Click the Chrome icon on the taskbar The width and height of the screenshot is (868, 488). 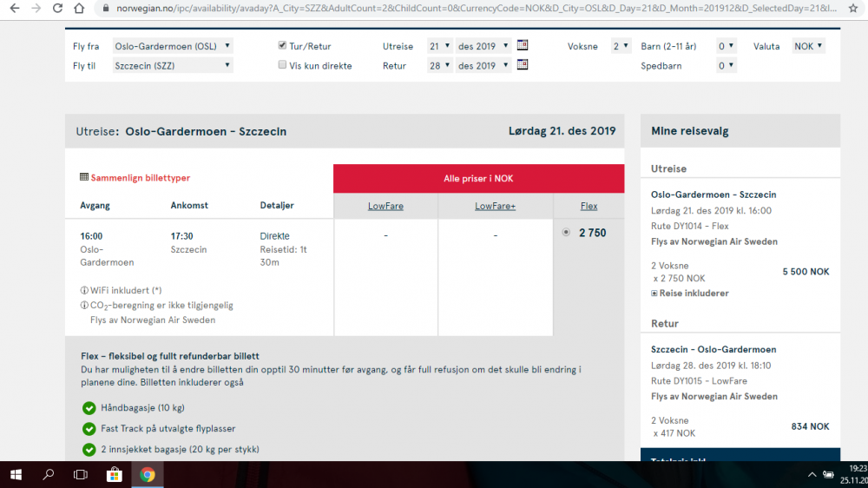[148, 475]
